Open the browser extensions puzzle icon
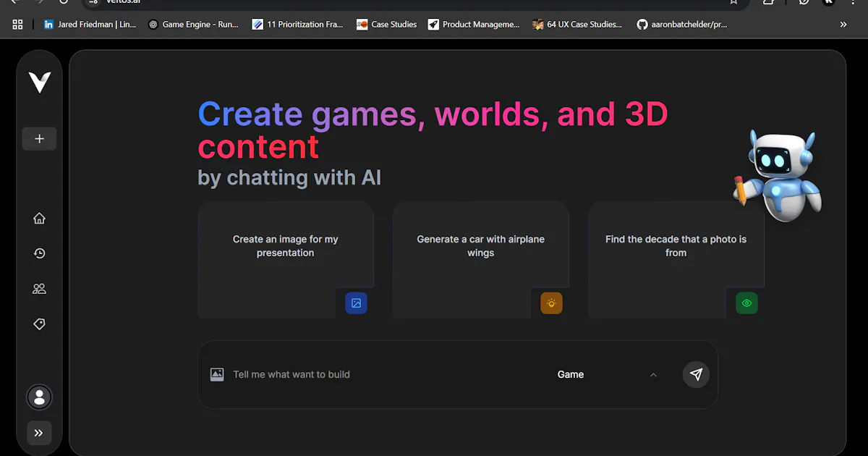868x456 pixels. click(769, 2)
